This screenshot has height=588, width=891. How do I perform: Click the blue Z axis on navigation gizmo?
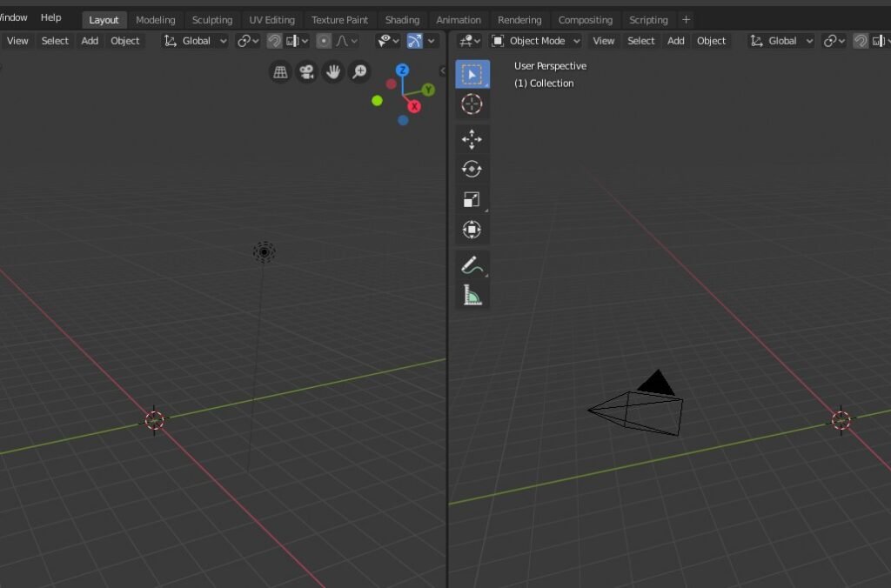click(x=402, y=70)
